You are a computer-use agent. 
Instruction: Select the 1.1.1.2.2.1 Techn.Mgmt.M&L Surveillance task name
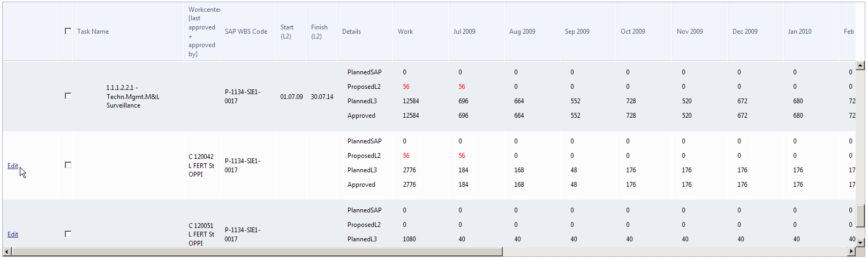pos(133,96)
